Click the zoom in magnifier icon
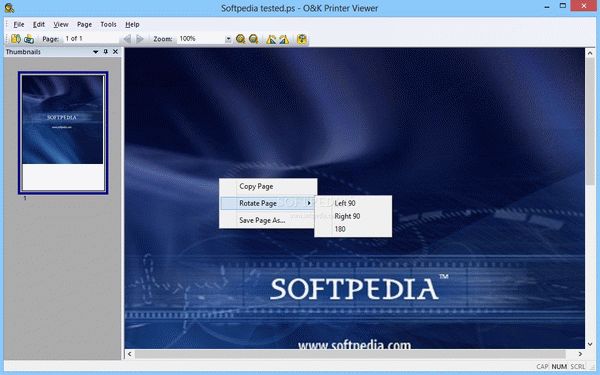This screenshot has width=600, height=375. point(240,39)
